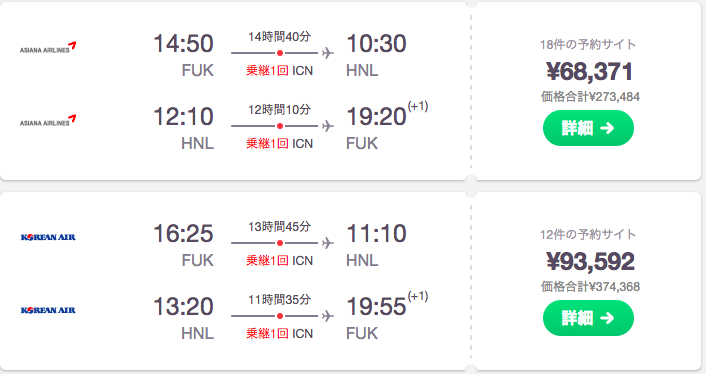This screenshot has height=374, width=706.
Task: Click Asiana Airlines logo on 12:10 return flight
Action: (x=48, y=120)
